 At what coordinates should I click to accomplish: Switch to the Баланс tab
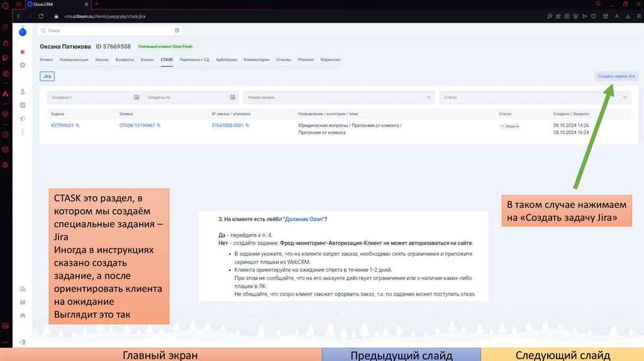[x=147, y=60]
